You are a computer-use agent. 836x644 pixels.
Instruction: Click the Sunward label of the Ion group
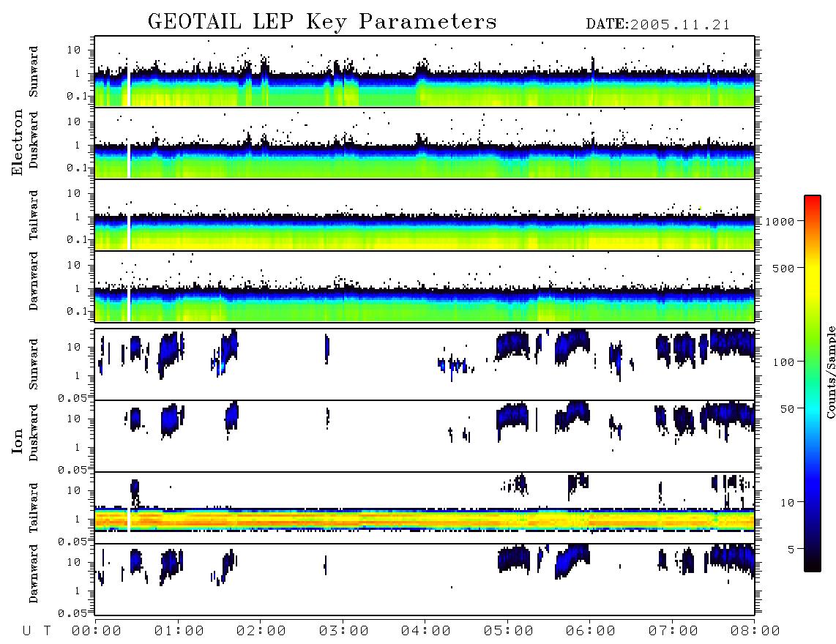point(34,364)
